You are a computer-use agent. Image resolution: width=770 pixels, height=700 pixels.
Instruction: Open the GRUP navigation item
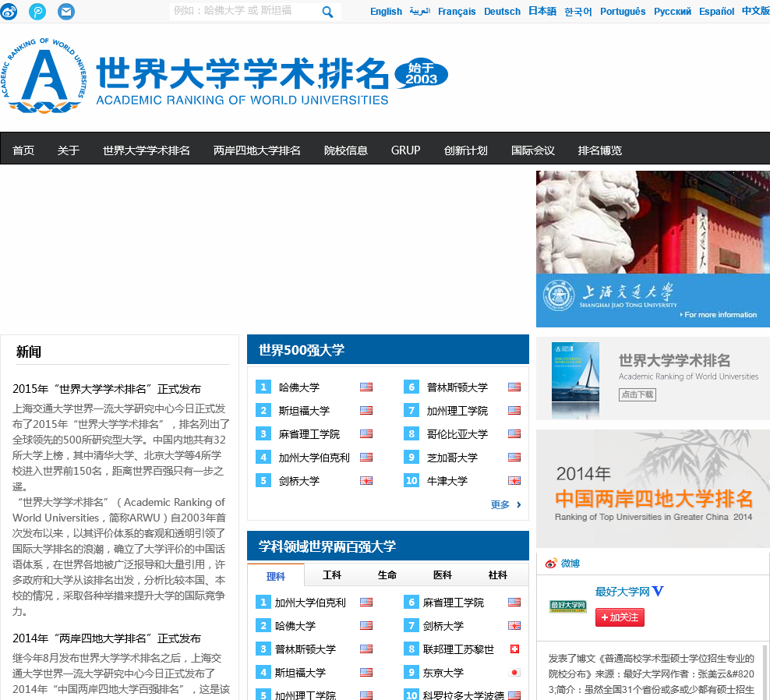click(x=405, y=150)
